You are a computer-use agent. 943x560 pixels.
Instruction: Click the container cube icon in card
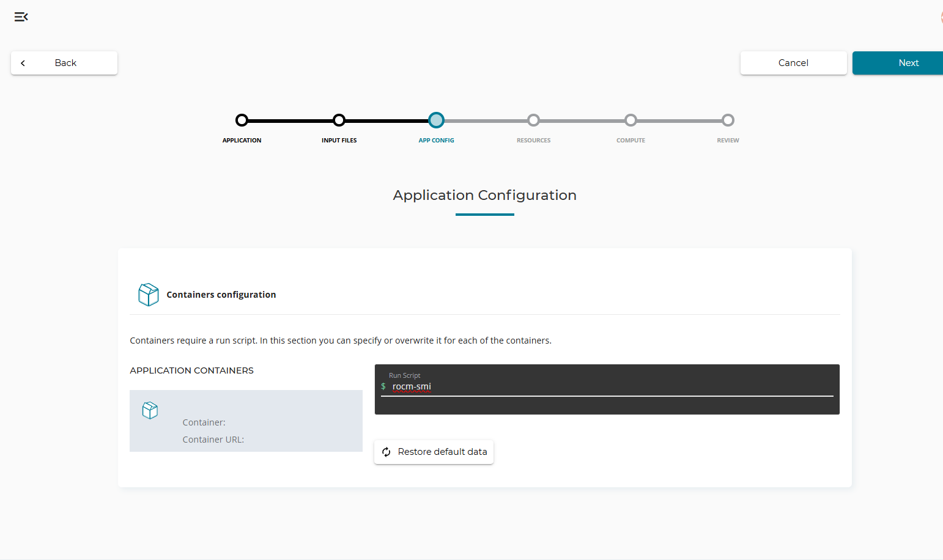150,410
